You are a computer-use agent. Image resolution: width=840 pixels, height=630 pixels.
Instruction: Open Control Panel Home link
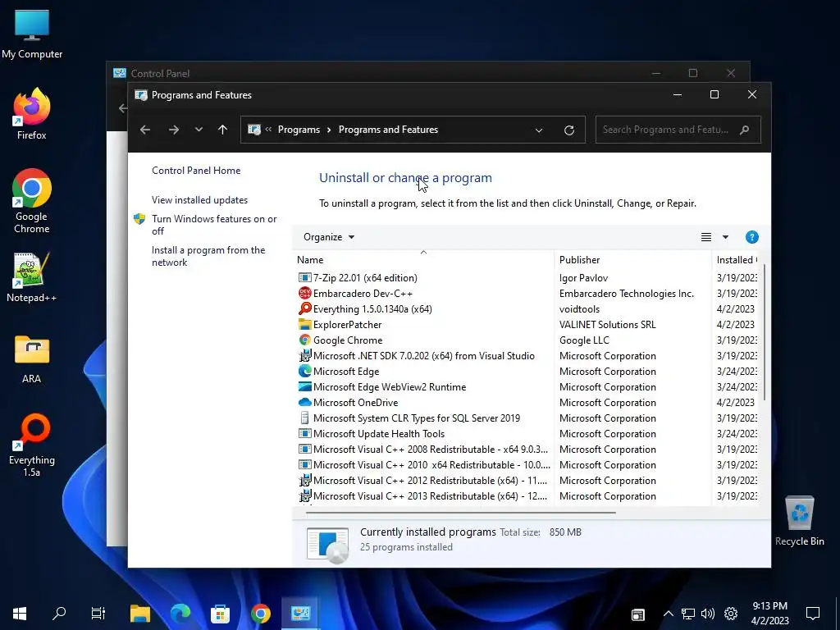pos(196,171)
